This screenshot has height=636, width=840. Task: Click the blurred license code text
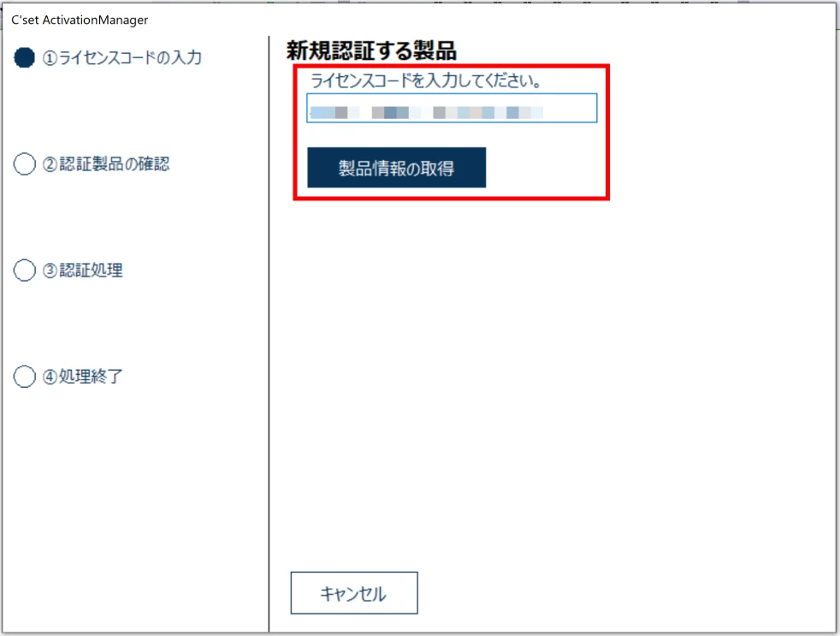[x=426, y=112]
